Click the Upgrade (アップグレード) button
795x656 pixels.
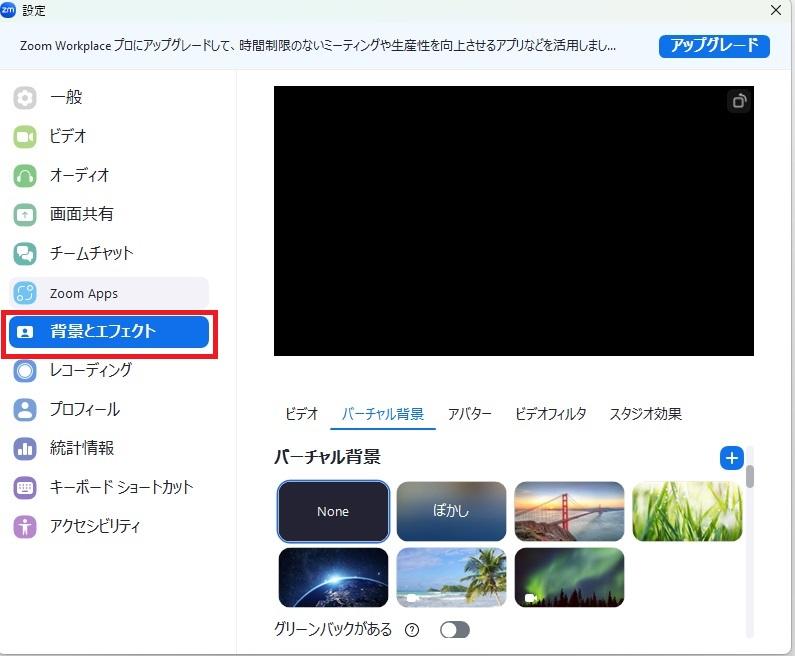click(x=713, y=45)
